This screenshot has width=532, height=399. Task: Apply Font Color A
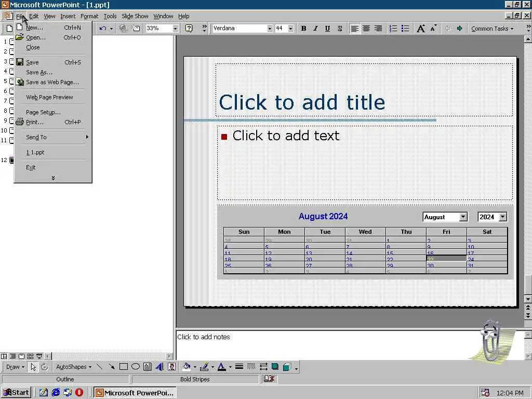point(221,367)
